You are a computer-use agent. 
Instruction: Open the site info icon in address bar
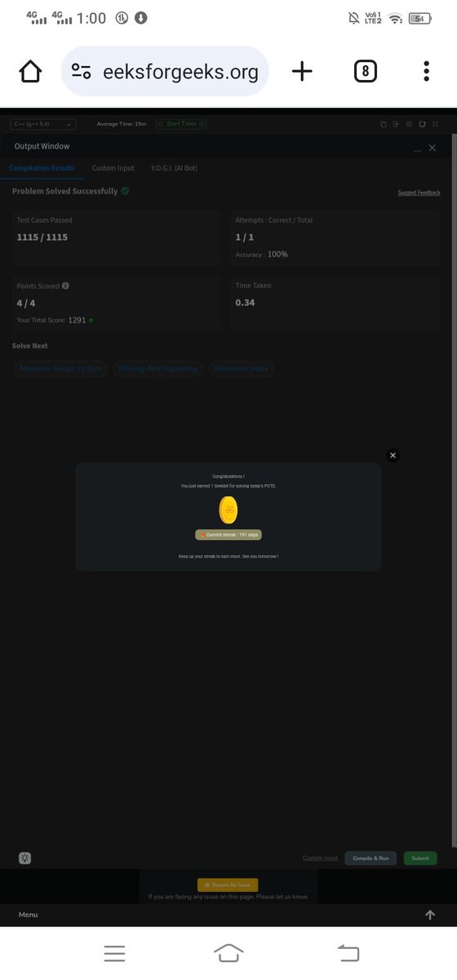click(81, 72)
